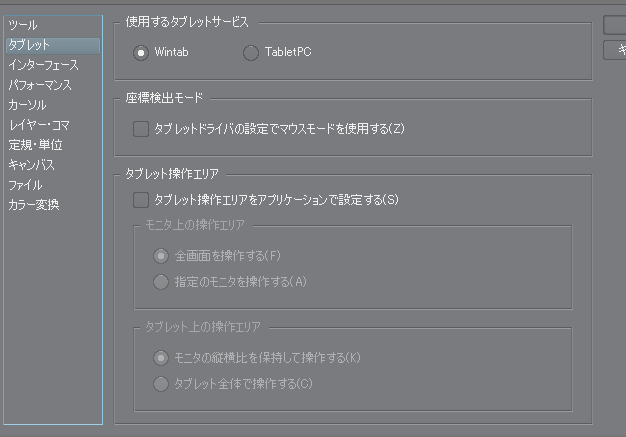626x437 pixels.
Task: Open インターフェース preferences category
Action: [43, 65]
